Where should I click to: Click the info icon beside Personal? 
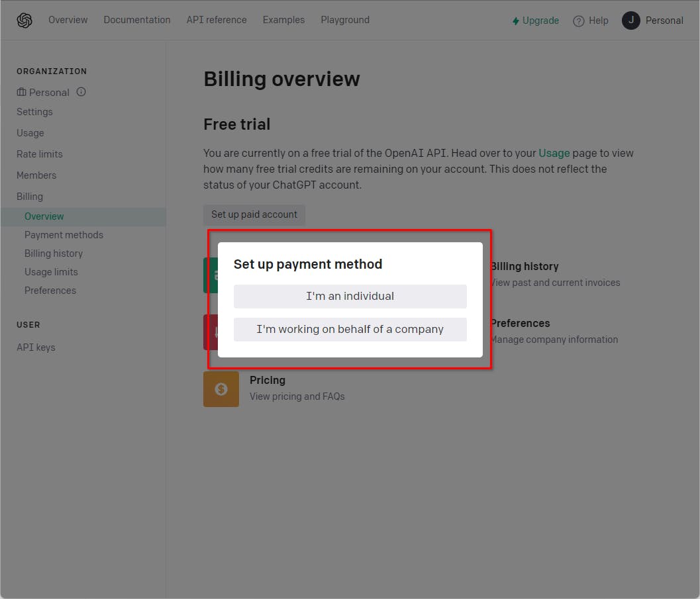(81, 92)
